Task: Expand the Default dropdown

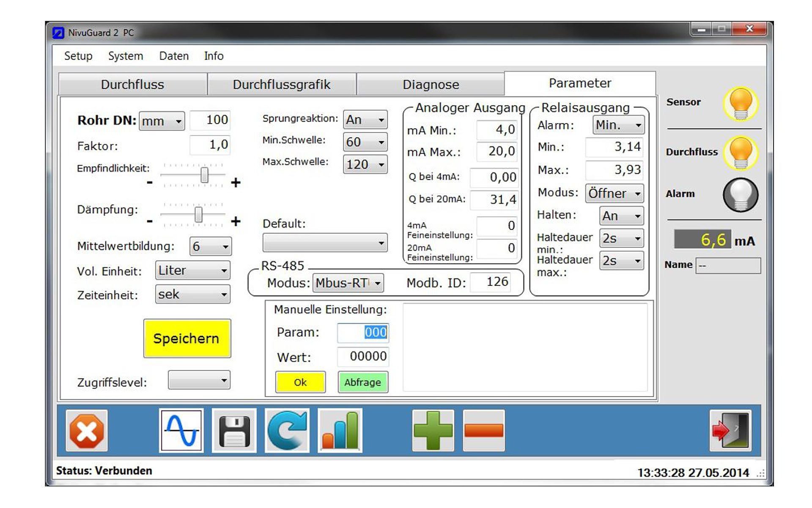Action: click(325, 243)
